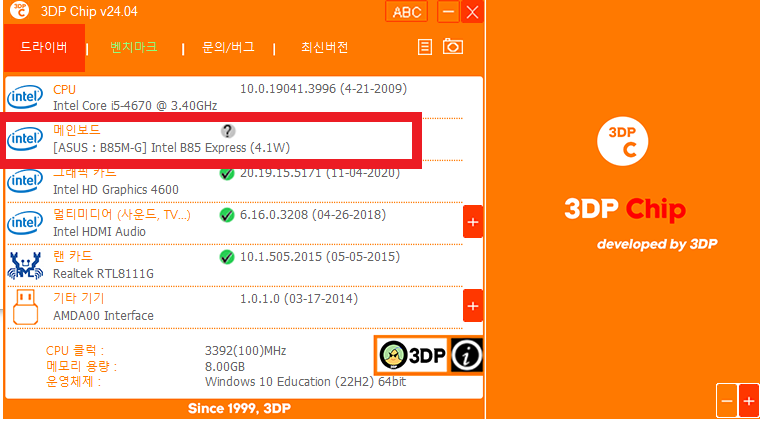
Task: Select Realtek RTL8111G text
Action: pyautogui.click(x=103, y=274)
